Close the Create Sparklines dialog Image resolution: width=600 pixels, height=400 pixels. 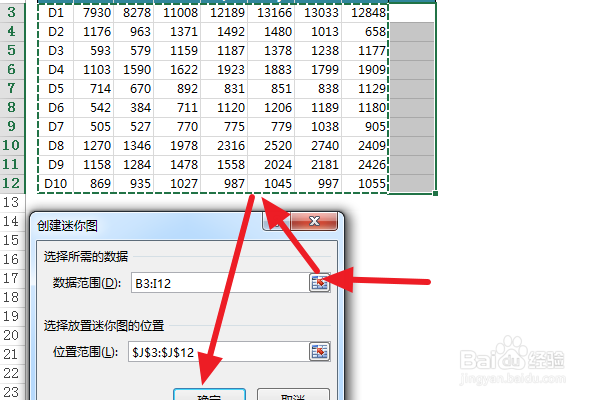coord(314,221)
